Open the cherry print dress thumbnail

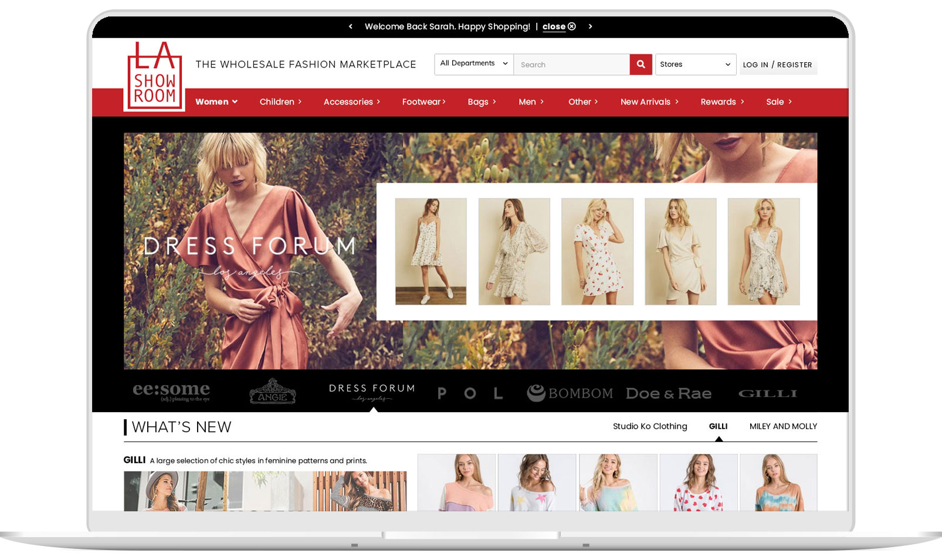597,252
